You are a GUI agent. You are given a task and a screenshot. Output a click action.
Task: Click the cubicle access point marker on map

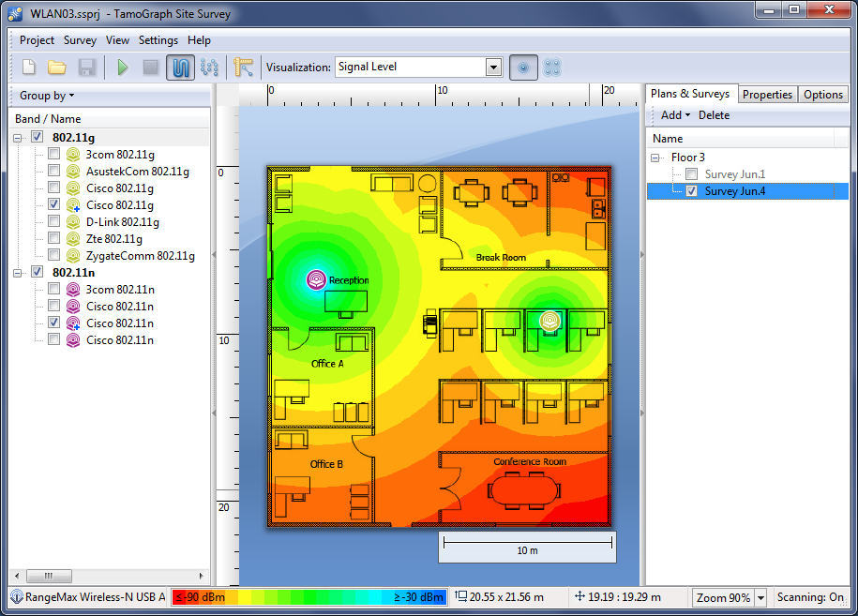(549, 321)
